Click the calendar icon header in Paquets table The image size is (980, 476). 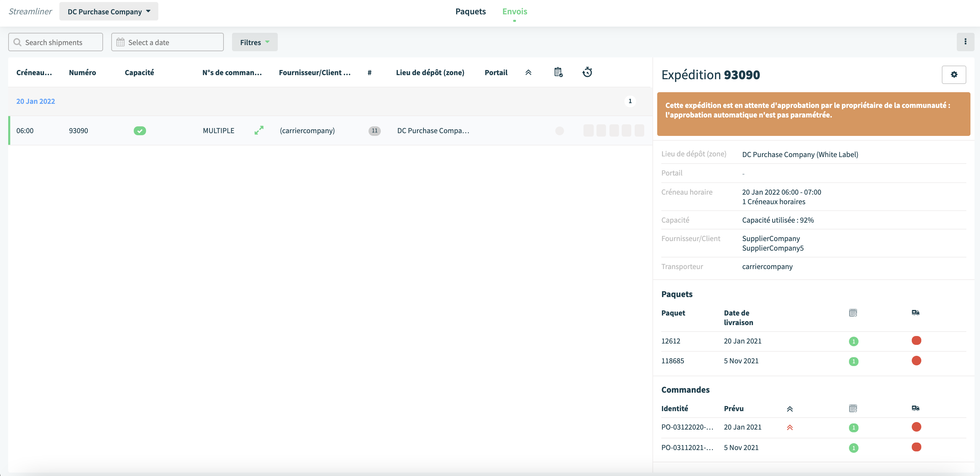point(853,313)
